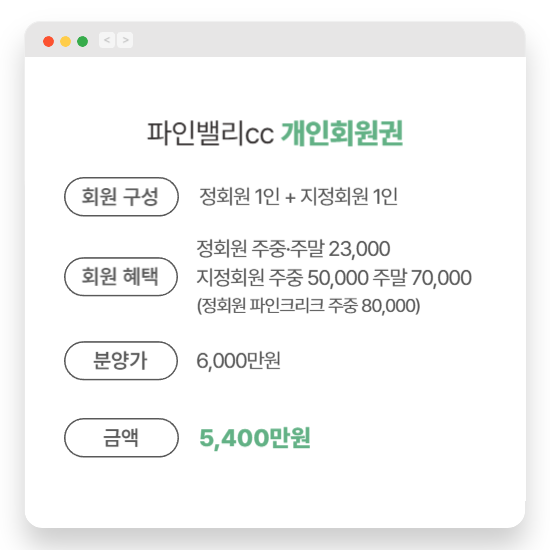Click the forward arrow navigation button

point(125,40)
